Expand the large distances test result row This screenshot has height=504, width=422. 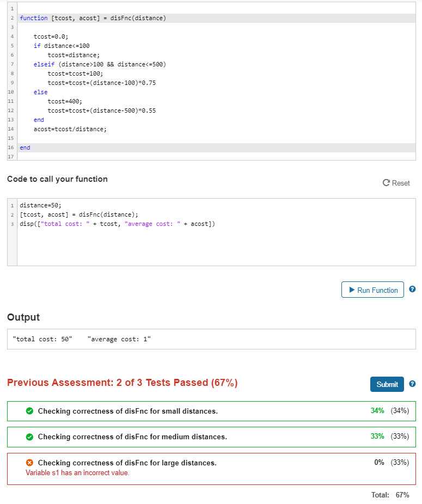[211, 469]
